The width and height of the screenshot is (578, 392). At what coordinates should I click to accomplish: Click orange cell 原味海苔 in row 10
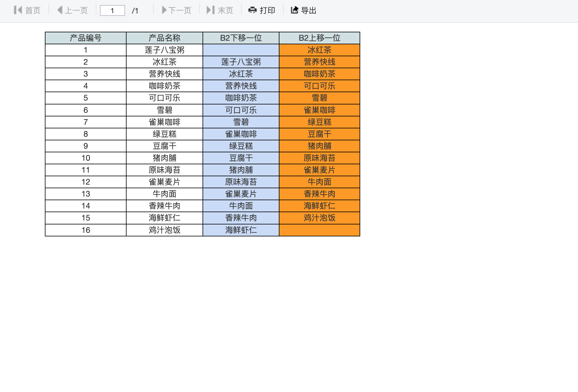click(320, 158)
